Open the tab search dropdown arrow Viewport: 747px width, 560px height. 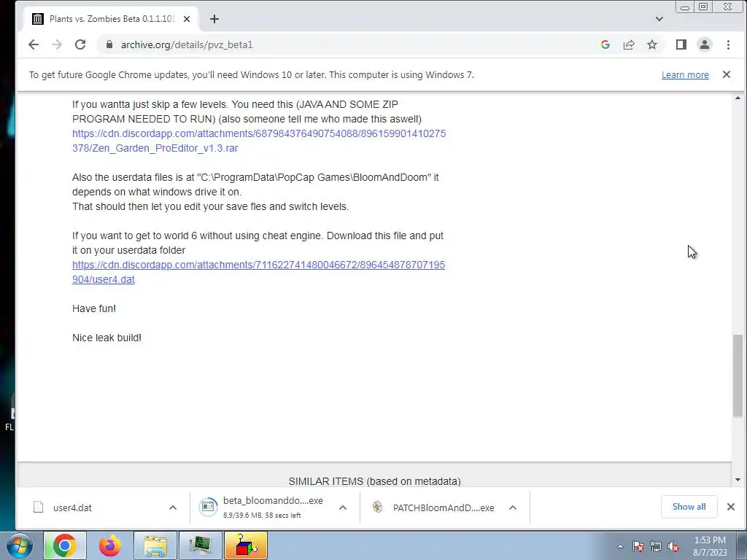(x=659, y=19)
